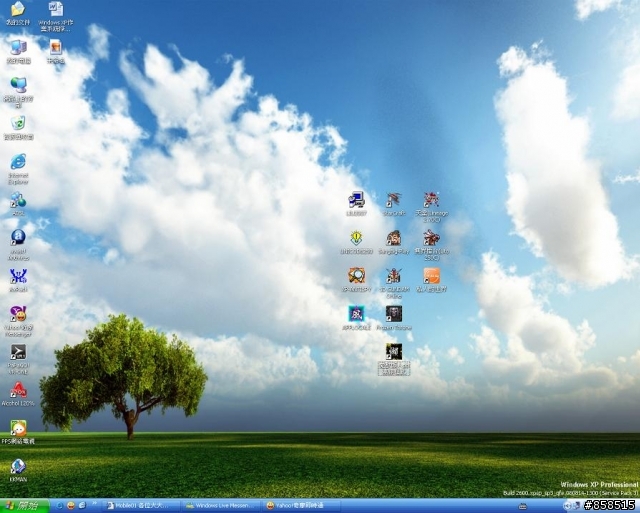Click the smiley quick launch icon

point(71,506)
